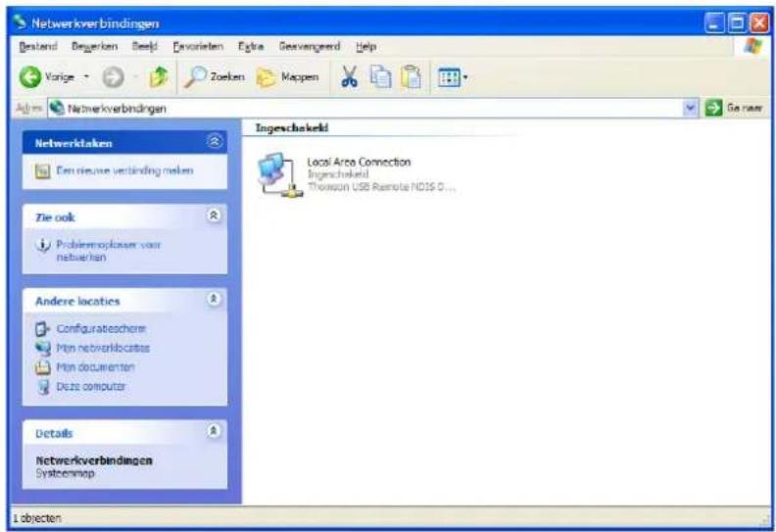Open the Bestand menu
Image resolution: width=776 pixels, height=532 pixels.
tap(38, 46)
